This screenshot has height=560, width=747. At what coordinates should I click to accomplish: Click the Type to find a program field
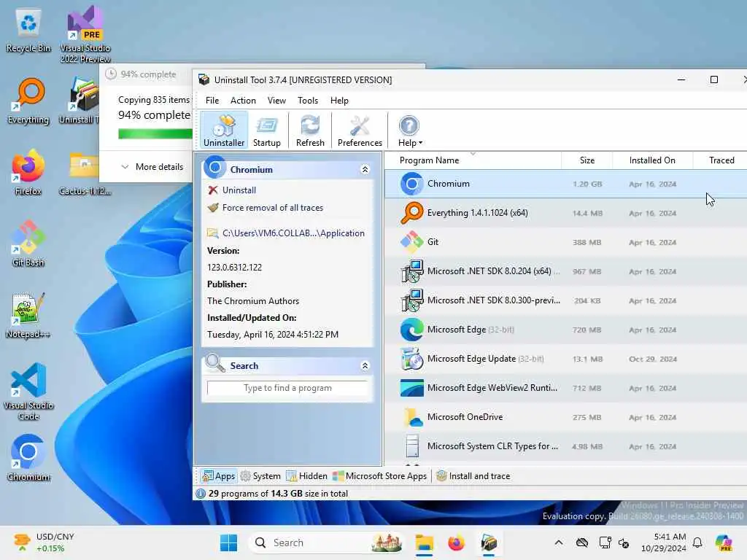pos(287,388)
